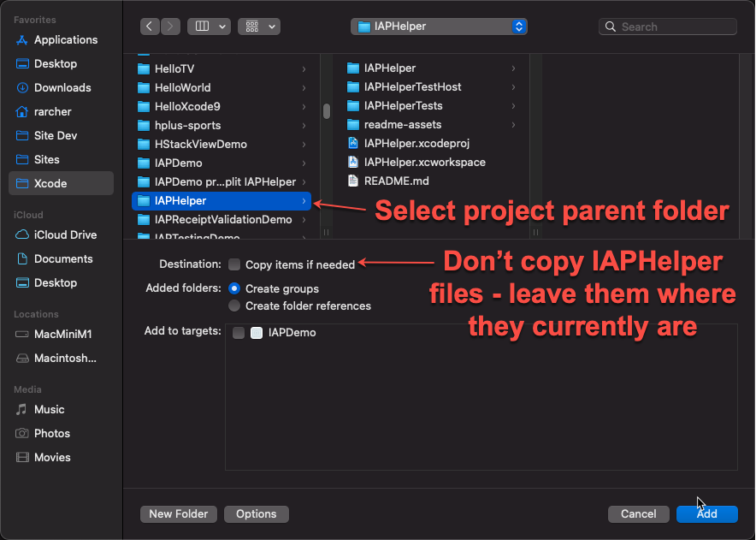
Task: Check the IAPDemo target checkbox
Action: [239, 333]
